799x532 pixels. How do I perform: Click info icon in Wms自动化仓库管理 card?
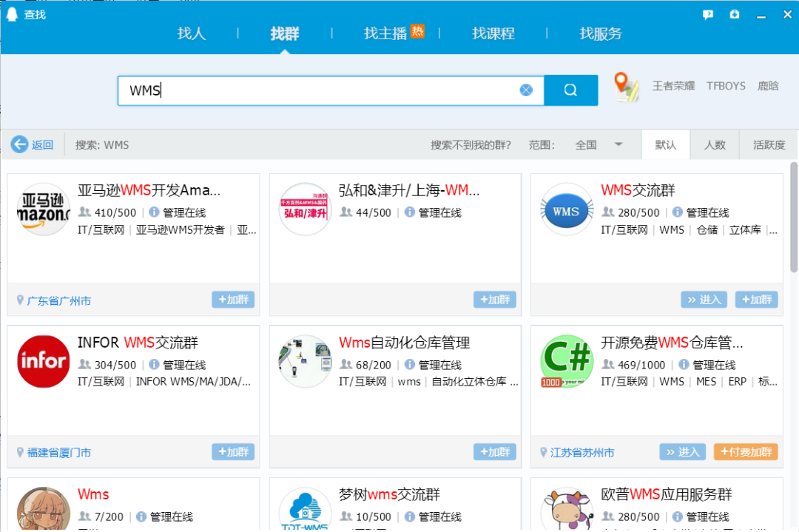(409, 364)
